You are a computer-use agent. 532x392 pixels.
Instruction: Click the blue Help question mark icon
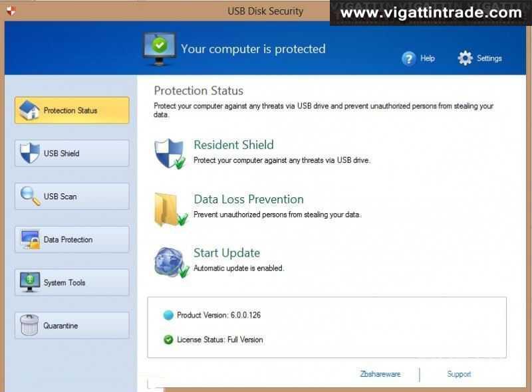click(408, 58)
